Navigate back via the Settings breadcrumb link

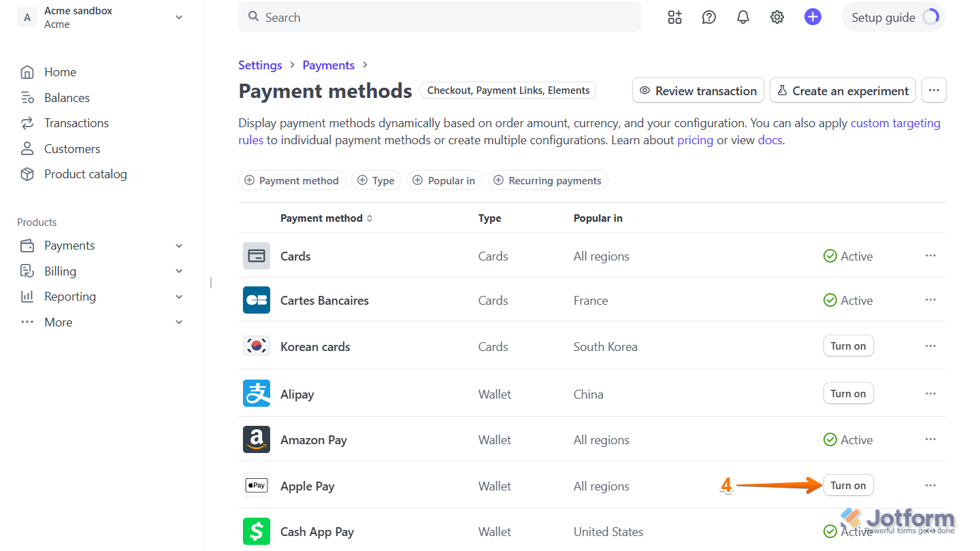(260, 65)
